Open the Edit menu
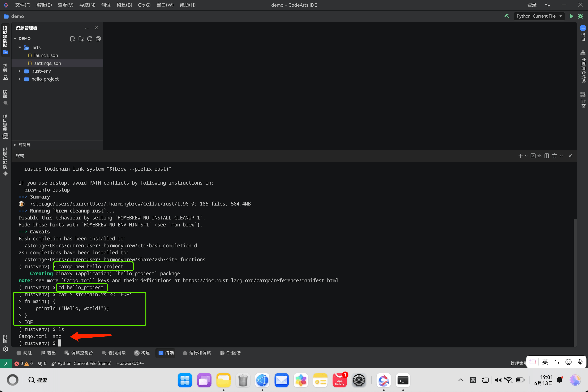Viewport: 588px width, 392px height. 44,5
